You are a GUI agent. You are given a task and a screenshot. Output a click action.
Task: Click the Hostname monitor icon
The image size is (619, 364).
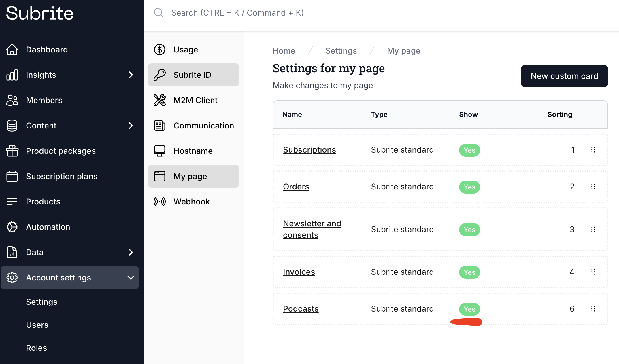pos(160,151)
